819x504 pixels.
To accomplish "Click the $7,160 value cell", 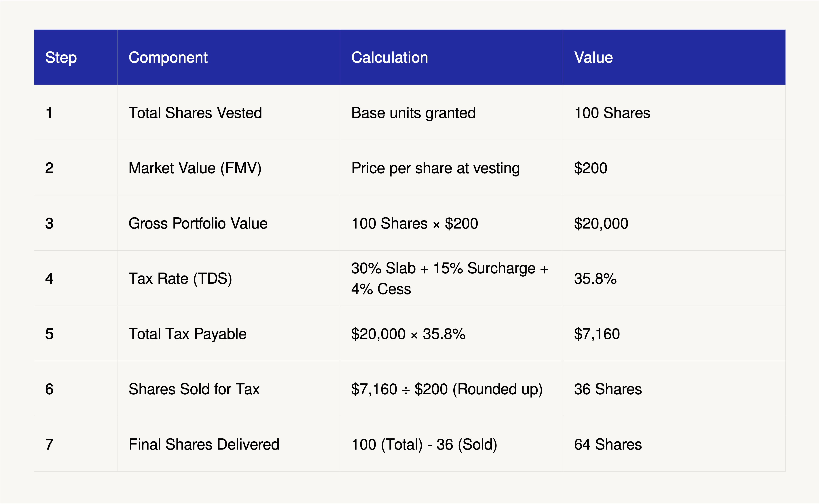I will pyautogui.click(x=674, y=334).
